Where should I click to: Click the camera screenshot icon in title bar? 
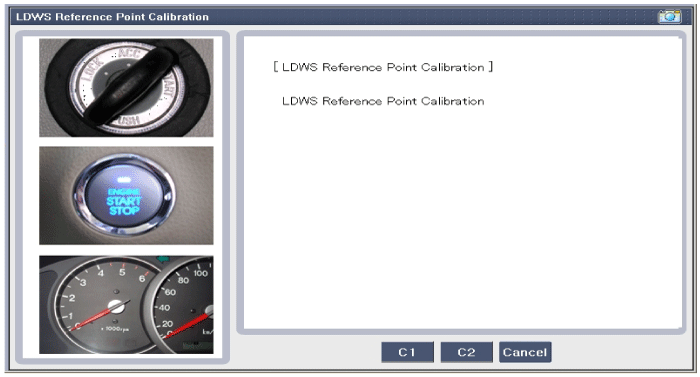(x=669, y=17)
